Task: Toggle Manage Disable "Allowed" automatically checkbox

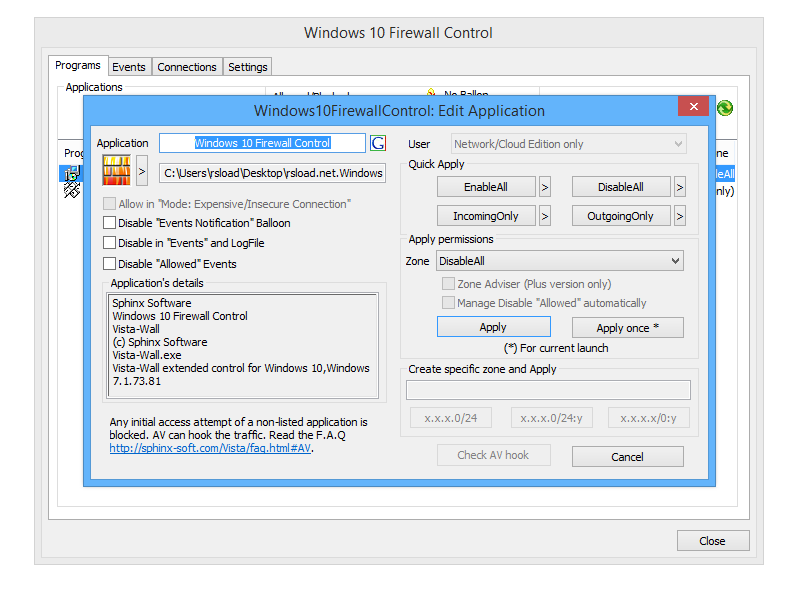Action: coord(448,303)
